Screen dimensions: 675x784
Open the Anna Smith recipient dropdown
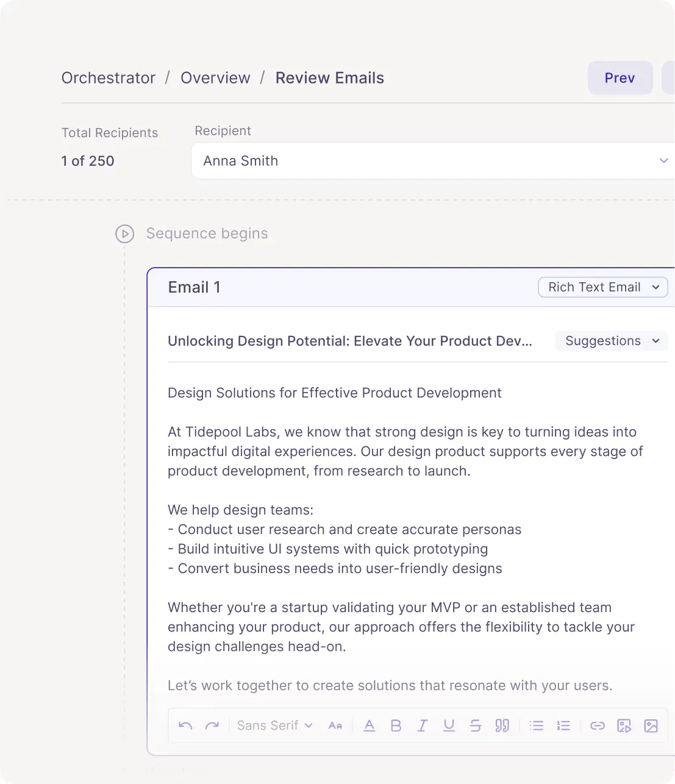433,161
